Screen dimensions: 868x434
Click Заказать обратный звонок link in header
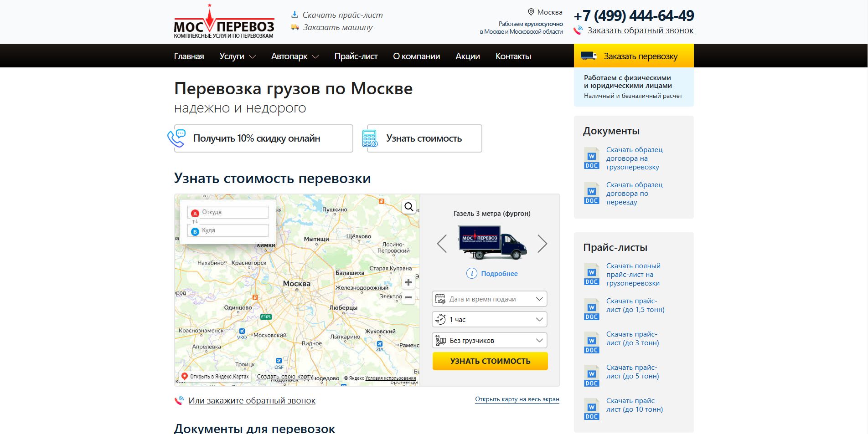coord(641,31)
